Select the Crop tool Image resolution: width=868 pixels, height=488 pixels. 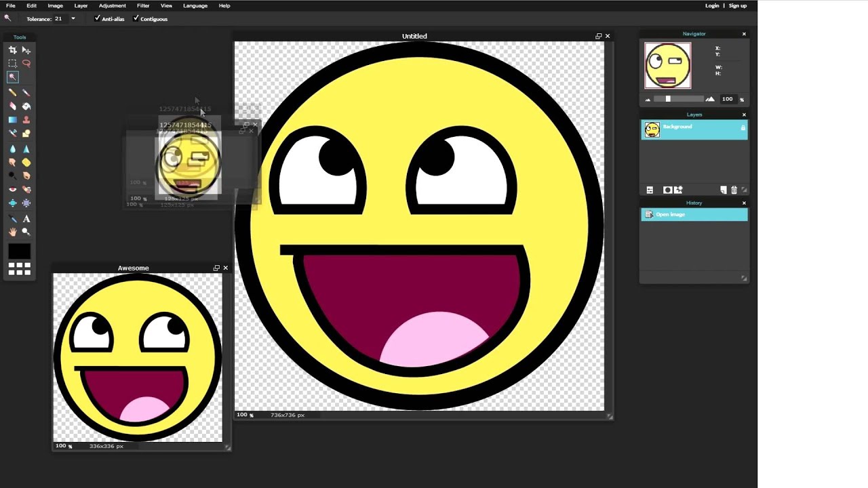pyautogui.click(x=12, y=49)
